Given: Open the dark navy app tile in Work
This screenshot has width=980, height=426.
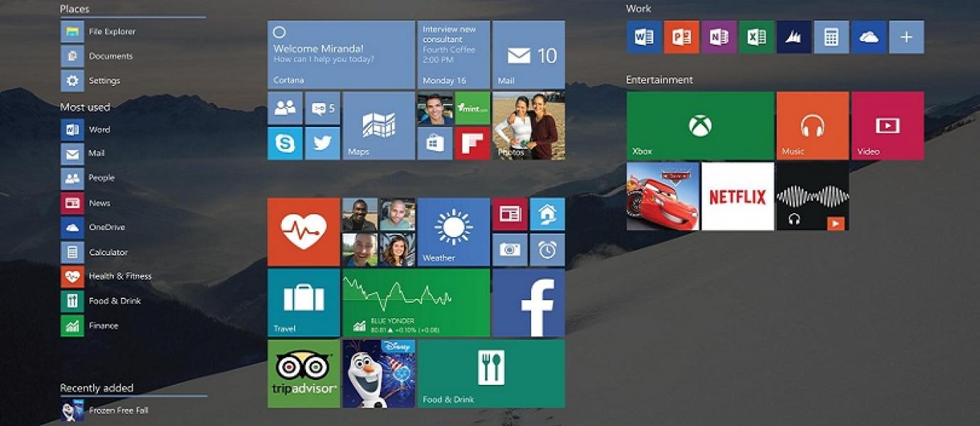Looking at the screenshot, I should point(794,37).
